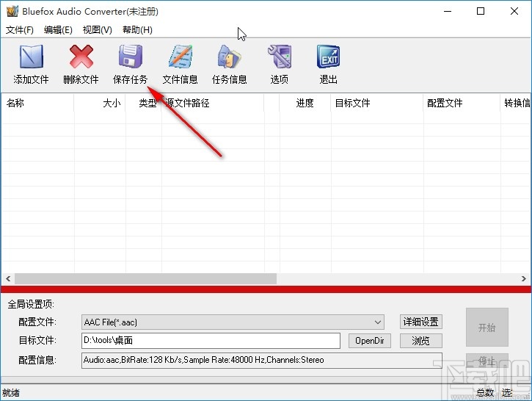Click the 目标文件 column header

pyautogui.click(x=377, y=103)
